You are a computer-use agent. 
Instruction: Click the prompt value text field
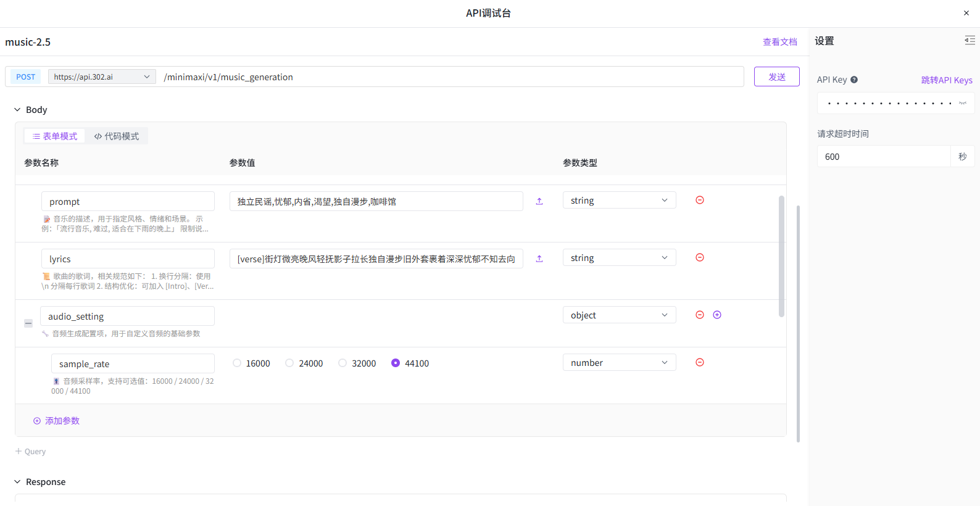click(376, 201)
